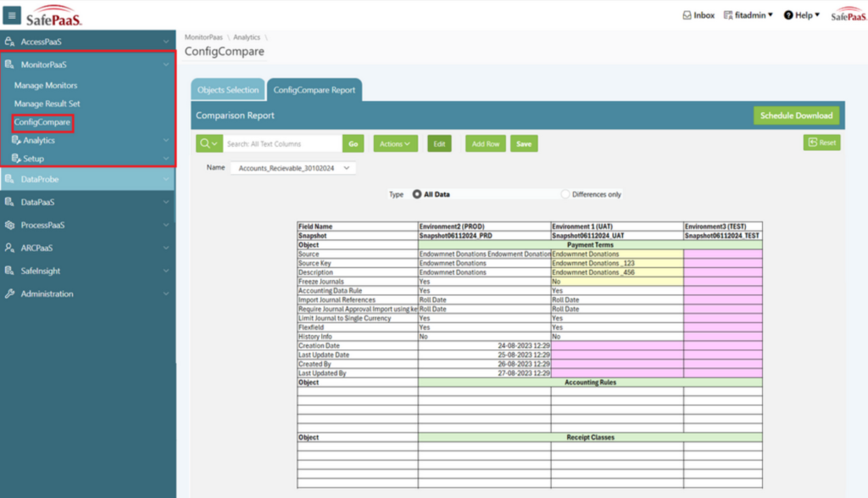Switch to the ConfigCompare Report tab

(314, 90)
